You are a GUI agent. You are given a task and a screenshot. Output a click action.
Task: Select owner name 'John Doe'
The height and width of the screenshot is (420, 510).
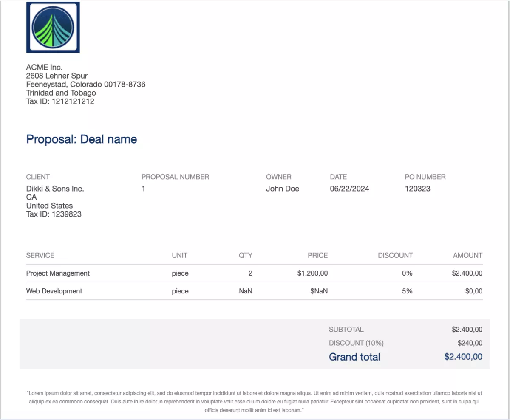click(x=283, y=189)
